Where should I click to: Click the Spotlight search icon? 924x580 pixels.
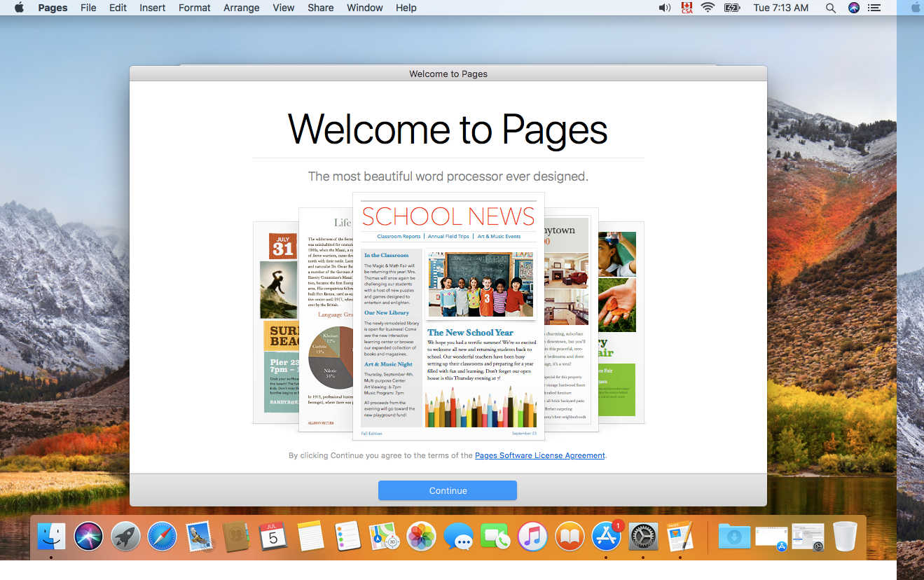pos(831,8)
